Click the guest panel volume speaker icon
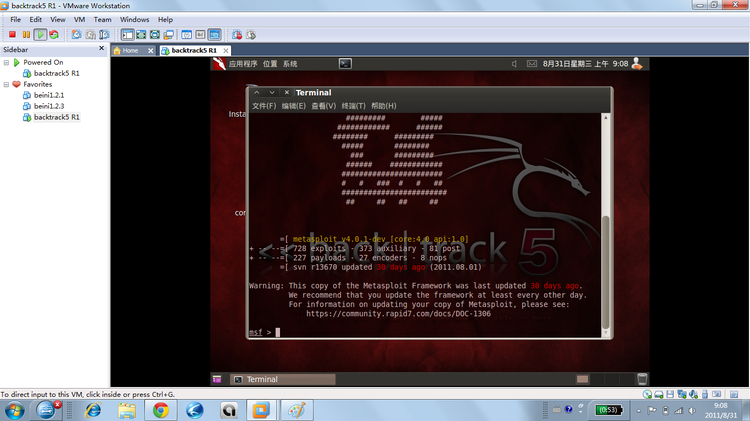Viewport: 750px width, 421px height. click(515, 64)
